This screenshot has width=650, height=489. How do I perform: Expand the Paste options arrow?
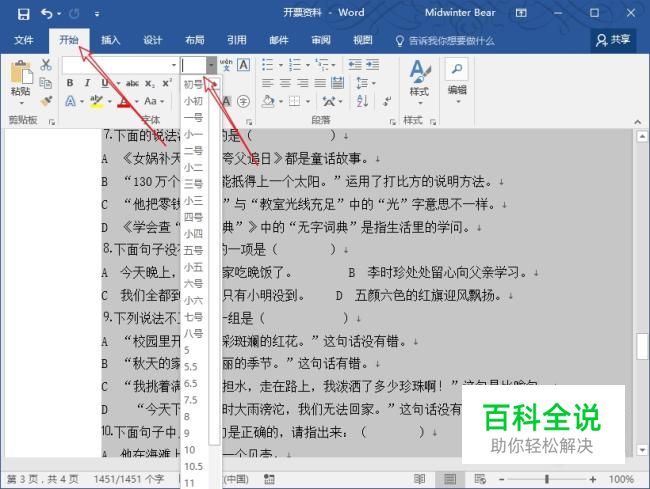(x=21, y=103)
